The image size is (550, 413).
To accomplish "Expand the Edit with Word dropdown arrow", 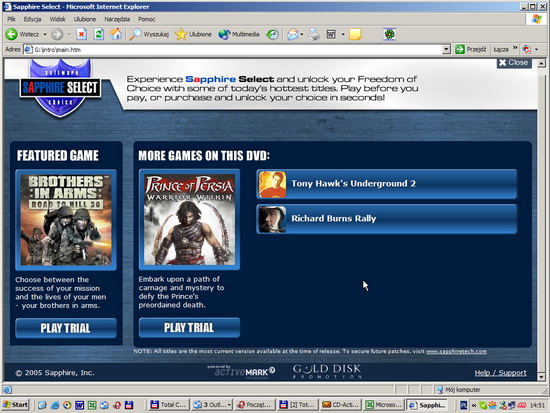I will (x=343, y=34).
